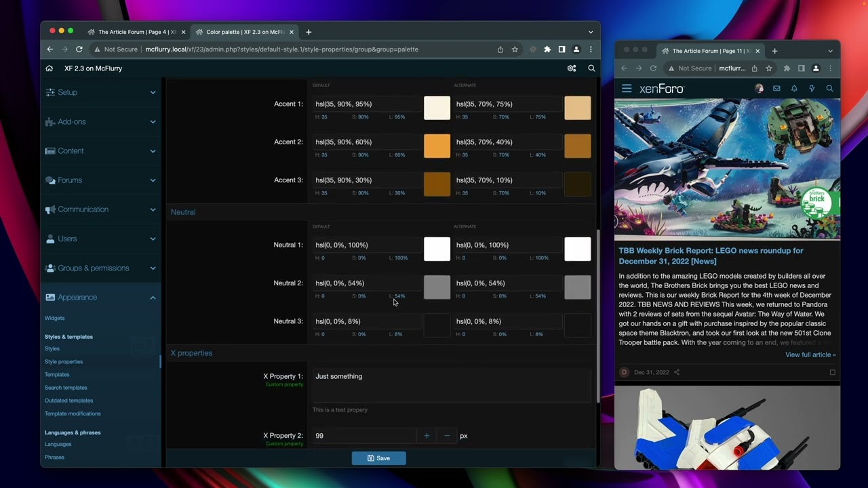This screenshot has width=868, height=488.
Task: Open new tab in the right forum window
Action: pyautogui.click(x=774, y=51)
